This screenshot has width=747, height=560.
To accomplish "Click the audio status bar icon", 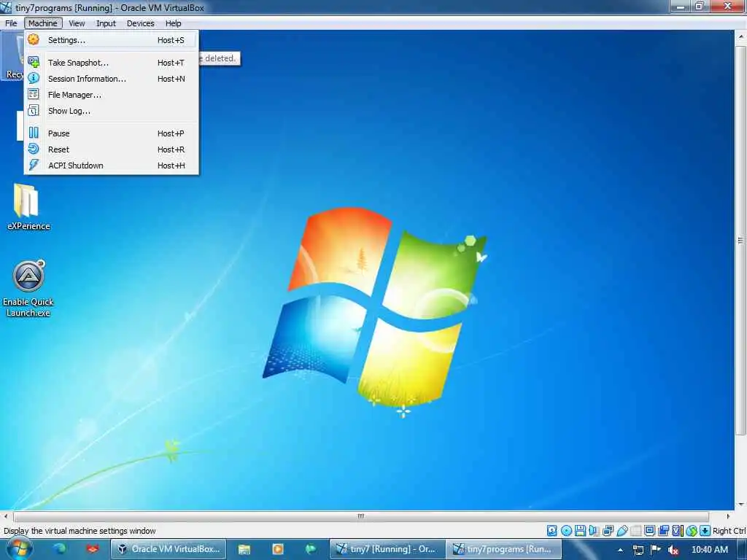I will click(x=594, y=531).
